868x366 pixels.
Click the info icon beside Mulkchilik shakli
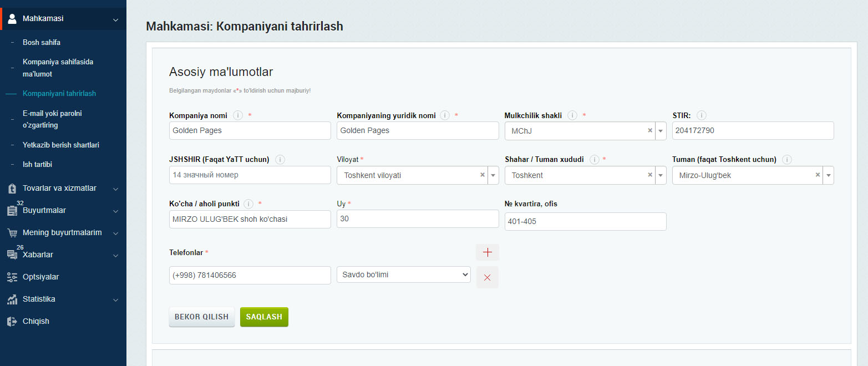572,115
